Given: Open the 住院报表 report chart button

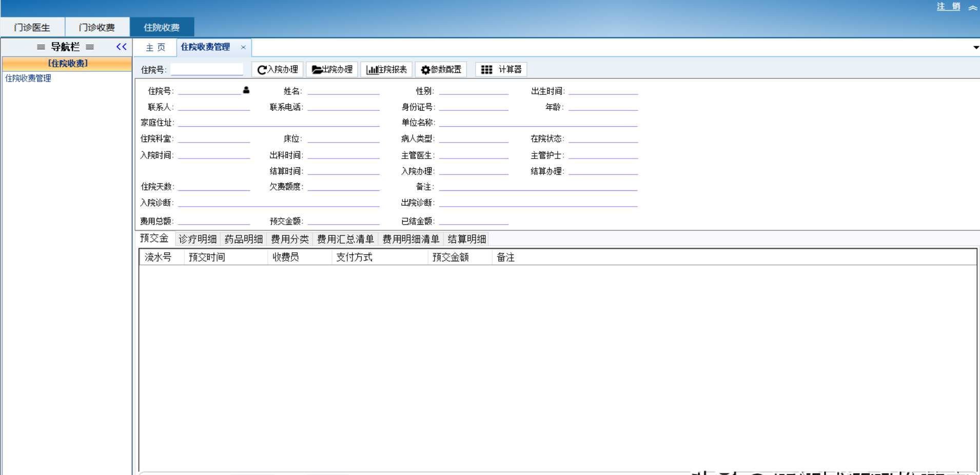Looking at the screenshot, I should (x=386, y=69).
